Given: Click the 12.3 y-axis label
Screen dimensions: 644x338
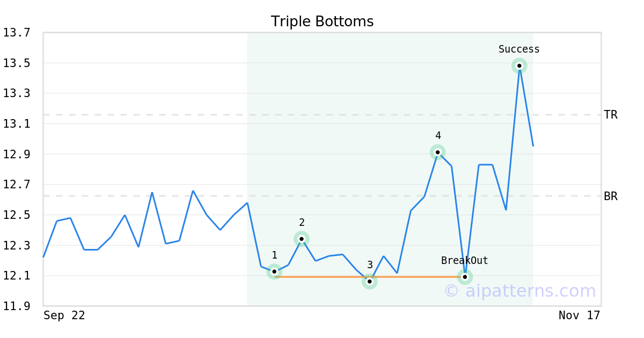Looking at the screenshot, I should (17, 246).
